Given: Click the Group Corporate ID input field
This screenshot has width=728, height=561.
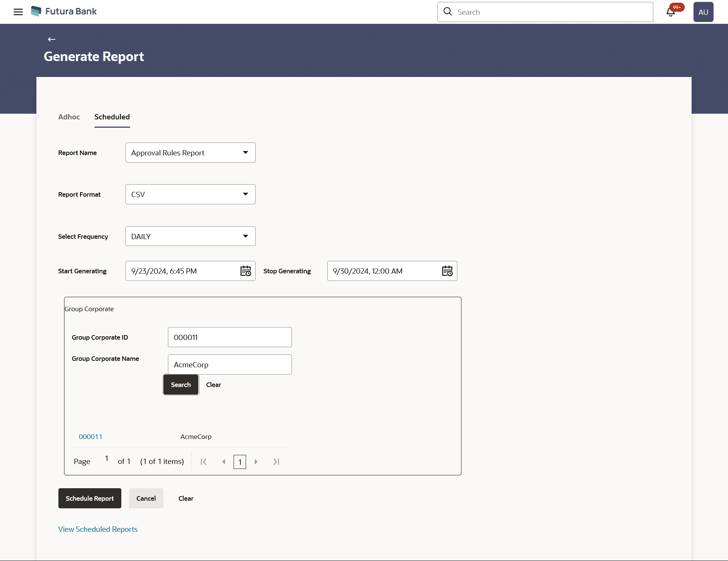Looking at the screenshot, I should (x=230, y=337).
